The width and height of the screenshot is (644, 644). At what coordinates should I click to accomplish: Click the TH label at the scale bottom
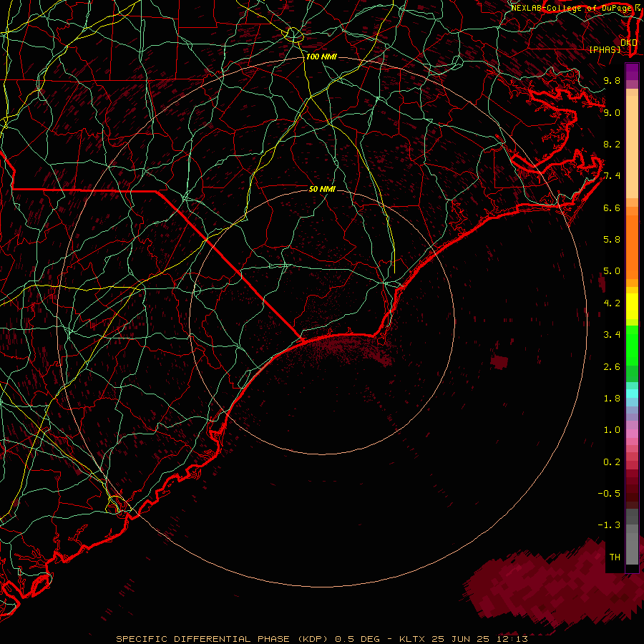(x=615, y=557)
